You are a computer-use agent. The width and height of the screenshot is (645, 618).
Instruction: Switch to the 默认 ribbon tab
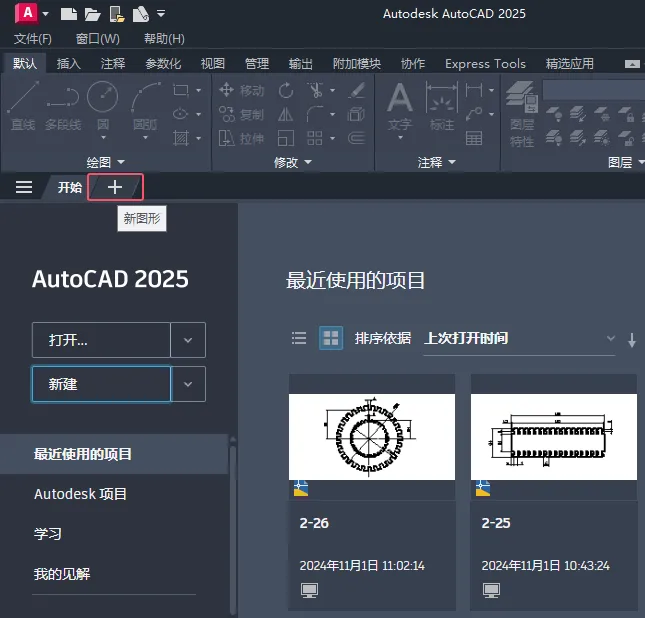[24, 63]
